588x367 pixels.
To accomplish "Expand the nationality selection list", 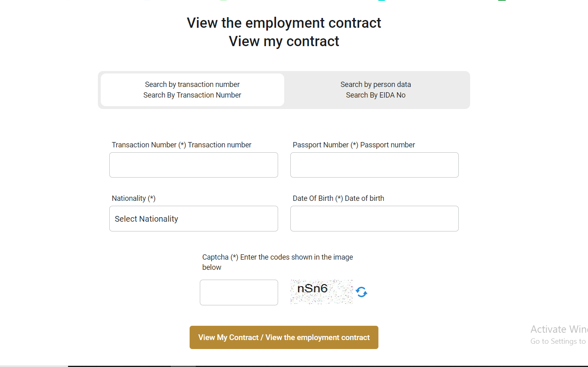I will click(193, 218).
